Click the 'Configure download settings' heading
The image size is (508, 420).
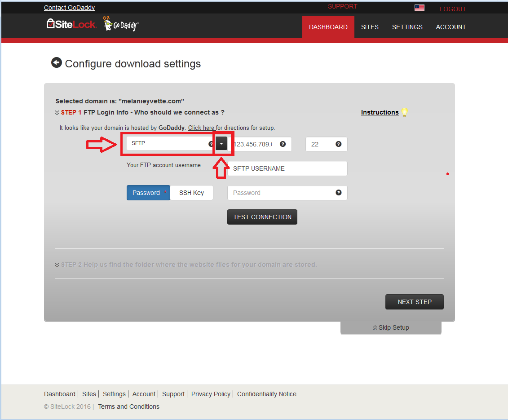pyautogui.click(x=133, y=63)
